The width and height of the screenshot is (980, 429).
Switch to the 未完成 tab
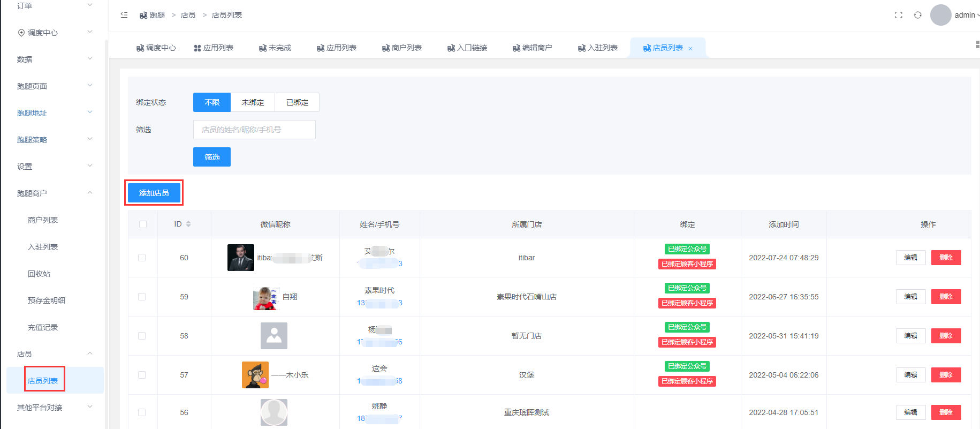click(275, 48)
